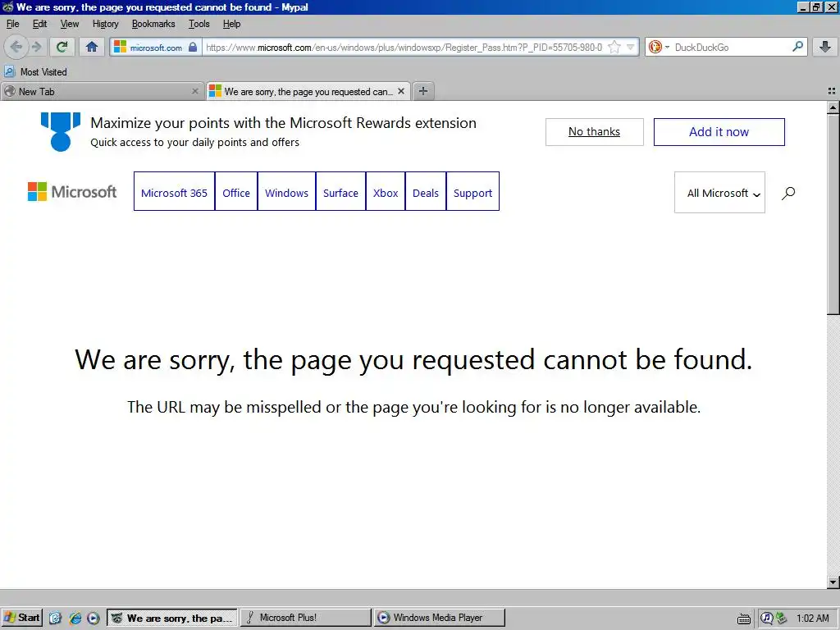Viewport: 840px width, 630px height.
Task: Click the DuckDuckGo search engine icon
Action: [x=655, y=47]
